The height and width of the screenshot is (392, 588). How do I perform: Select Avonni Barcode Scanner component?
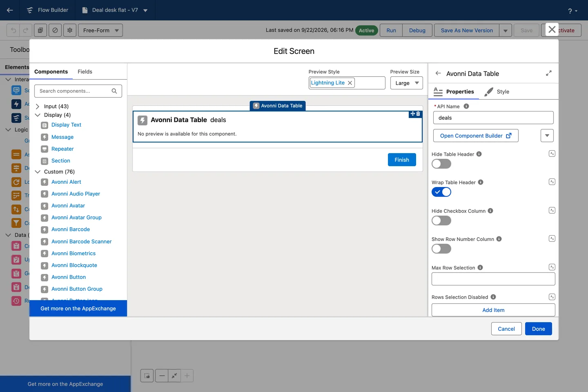81,241
